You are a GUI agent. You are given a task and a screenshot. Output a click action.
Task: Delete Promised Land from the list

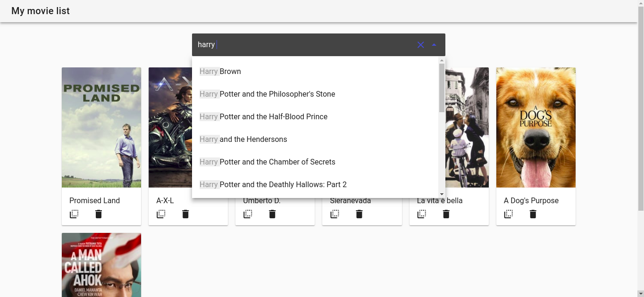pyautogui.click(x=99, y=214)
